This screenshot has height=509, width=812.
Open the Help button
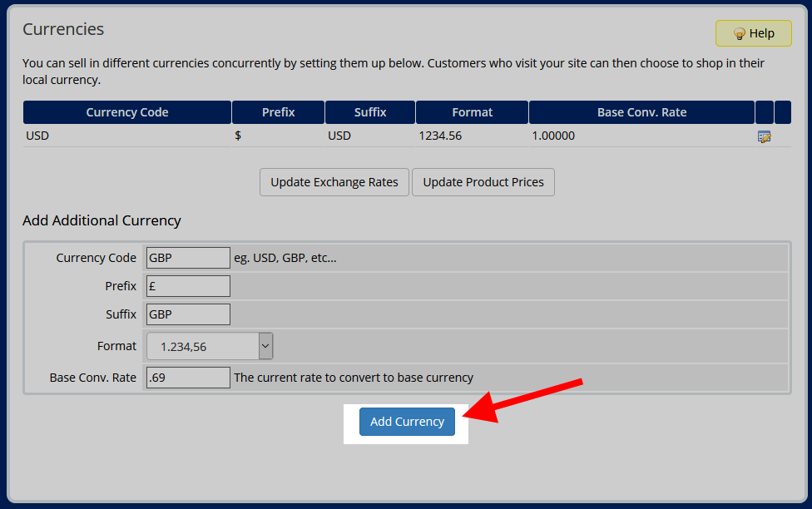click(x=754, y=33)
